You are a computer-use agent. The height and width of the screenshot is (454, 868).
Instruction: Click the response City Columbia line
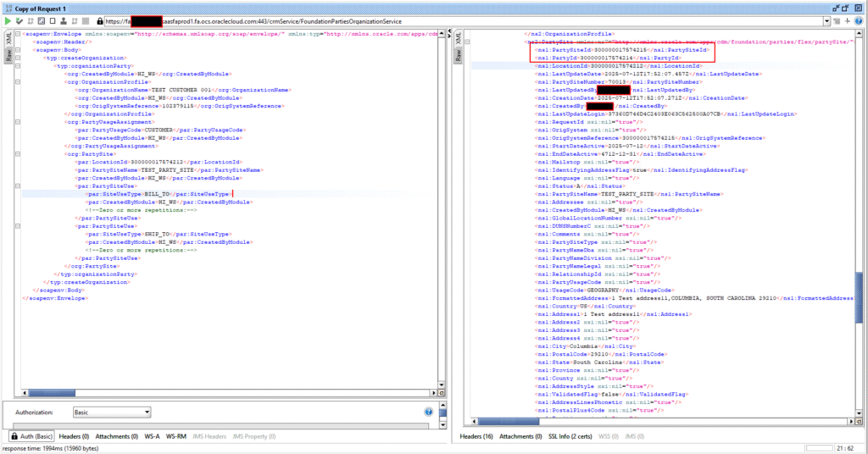tap(587, 346)
